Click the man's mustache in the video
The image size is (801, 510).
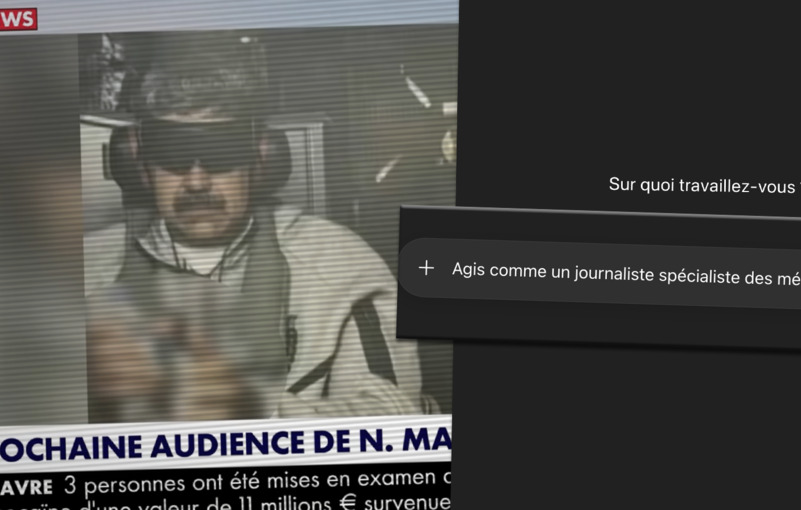click(x=198, y=202)
